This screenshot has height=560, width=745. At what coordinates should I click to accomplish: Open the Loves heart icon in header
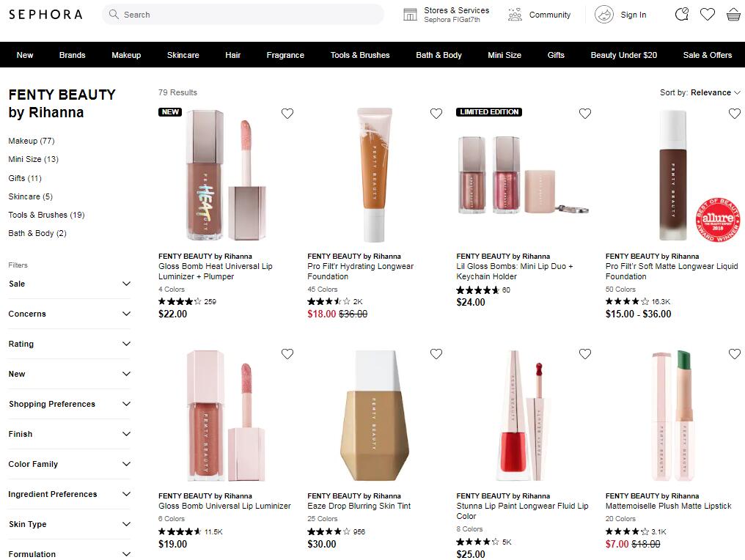coord(708,14)
